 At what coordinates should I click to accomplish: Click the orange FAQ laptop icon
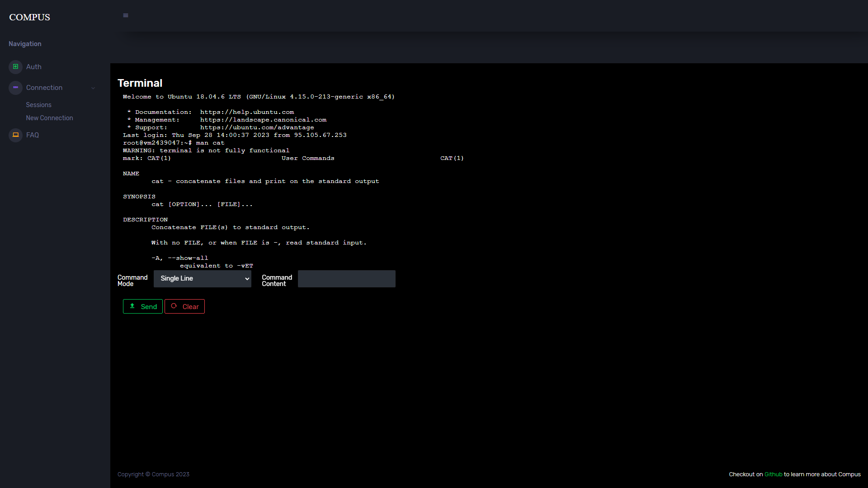pos(15,135)
